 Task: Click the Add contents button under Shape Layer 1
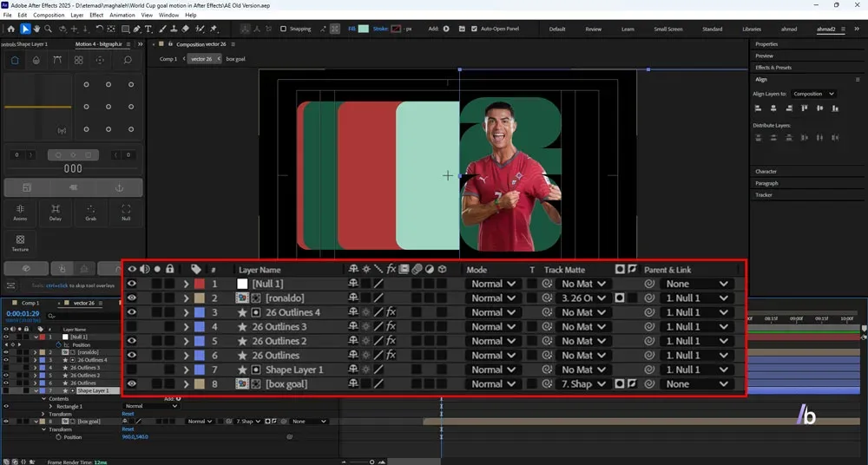coord(178,398)
